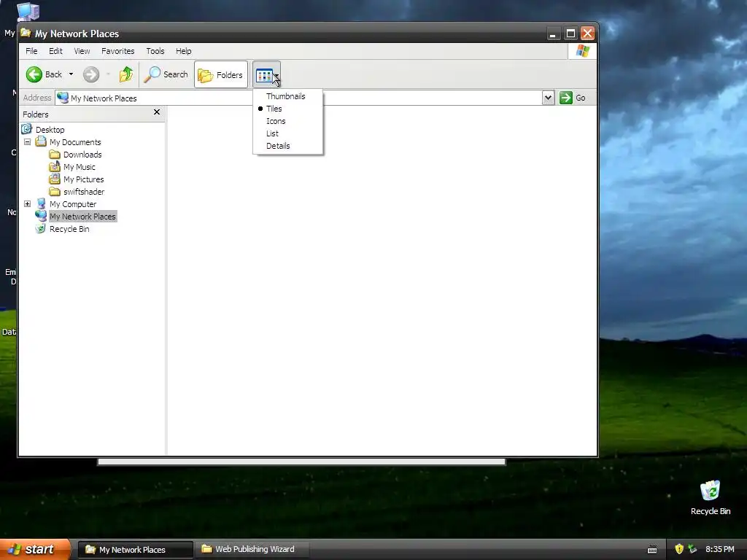This screenshot has width=747, height=560.
Task: Click the My Network Places tree icon
Action: (41, 216)
